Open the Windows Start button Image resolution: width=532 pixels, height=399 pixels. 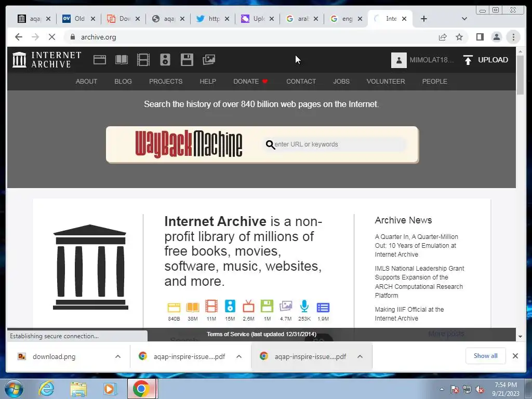[14, 389]
